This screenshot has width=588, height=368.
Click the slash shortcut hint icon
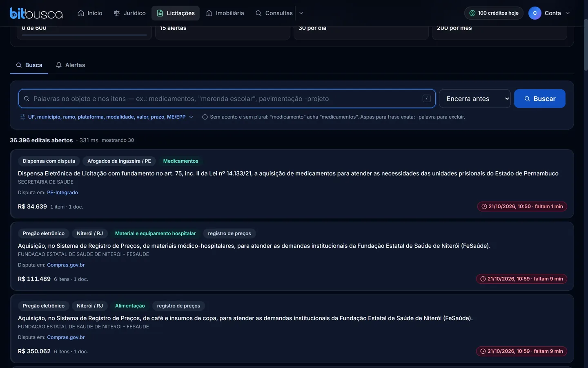(x=427, y=99)
